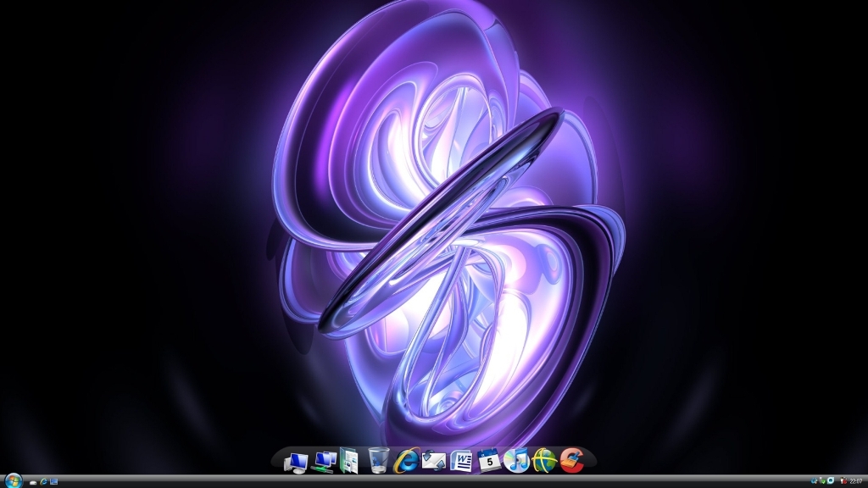The image size is (868, 488).
Task: Launch Microsoft Word from the dock
Action: pyautogui.click(x=462, y=460)
